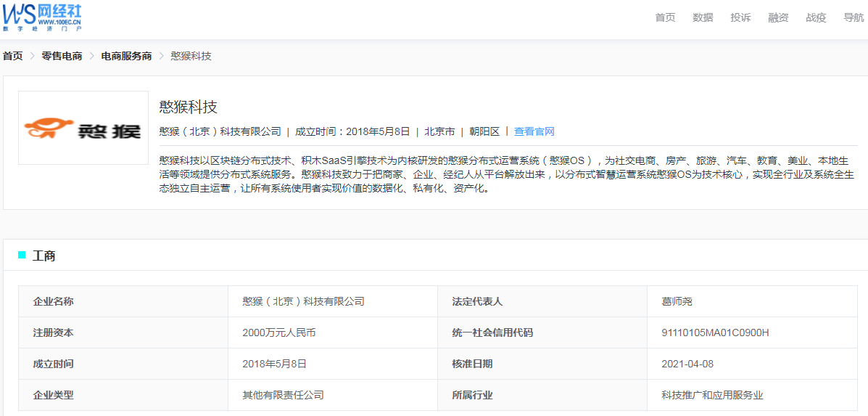Click the 憨猴科技 company title
The width and height of the screenshot is (868, 416).
click(x=189, y=106)
